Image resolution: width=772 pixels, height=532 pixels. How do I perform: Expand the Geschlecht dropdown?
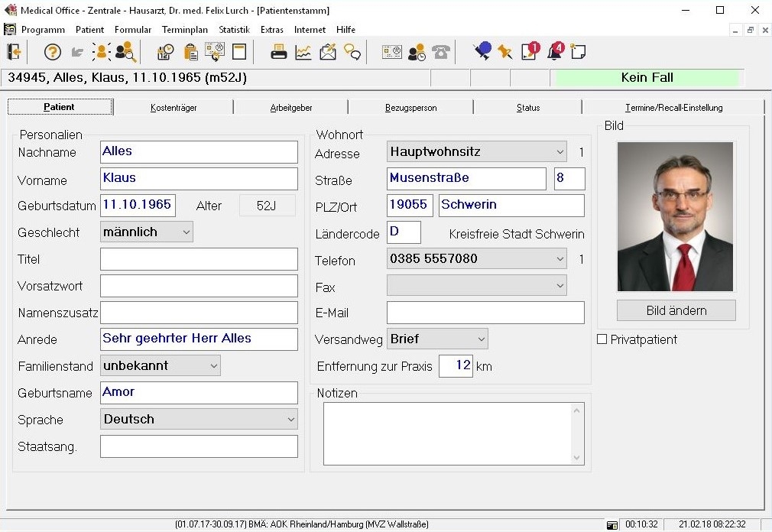click(x=186, y=232)
